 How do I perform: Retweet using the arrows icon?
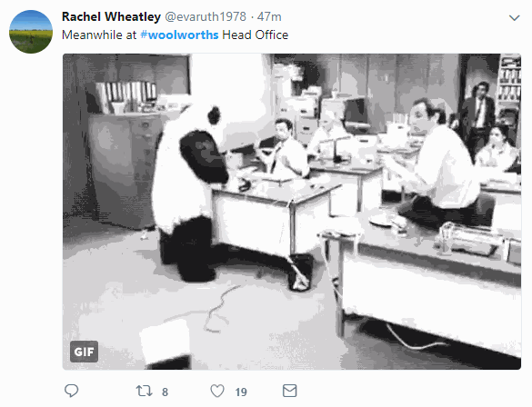click(x=145, y=391)
